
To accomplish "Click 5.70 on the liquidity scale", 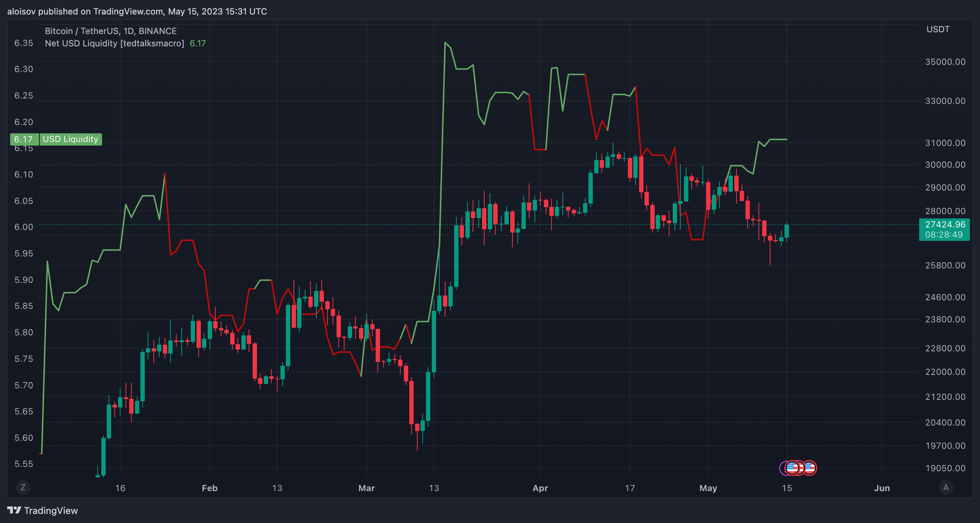I will 24,385.
